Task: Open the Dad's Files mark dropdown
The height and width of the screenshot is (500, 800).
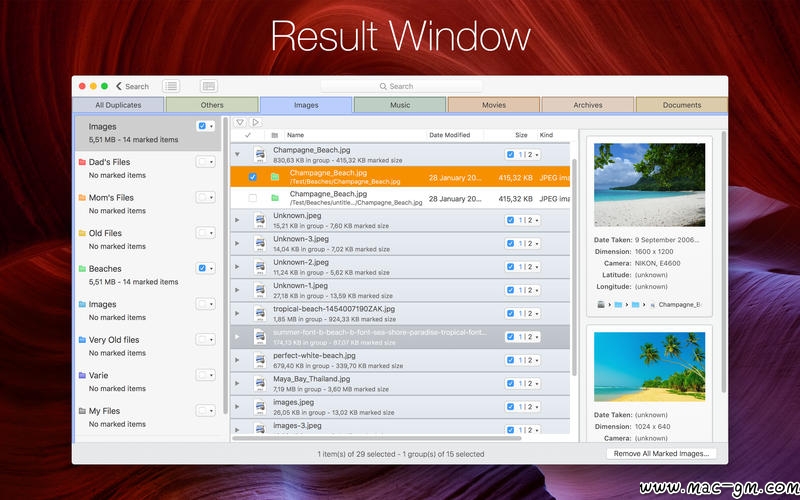Action: tap(211, 162)
